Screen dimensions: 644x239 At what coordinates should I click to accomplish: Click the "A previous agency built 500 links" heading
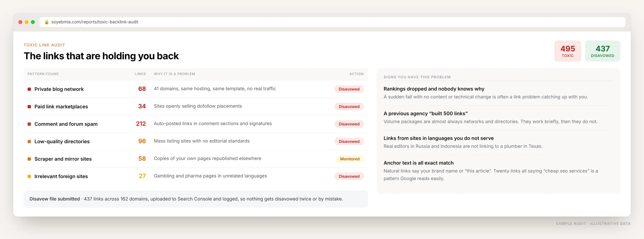[x=426, y=114]
